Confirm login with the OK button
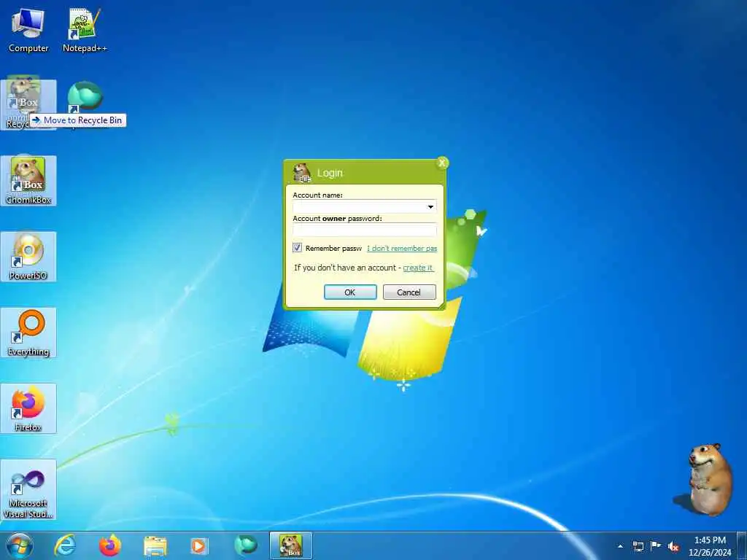The width and height of the screenshot is (747, 560). point(350,292)
